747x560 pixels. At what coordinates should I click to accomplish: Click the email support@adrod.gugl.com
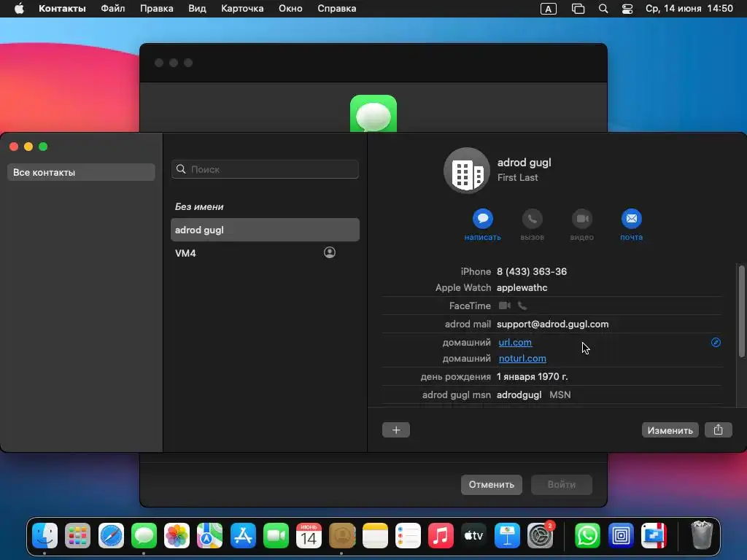553,324
